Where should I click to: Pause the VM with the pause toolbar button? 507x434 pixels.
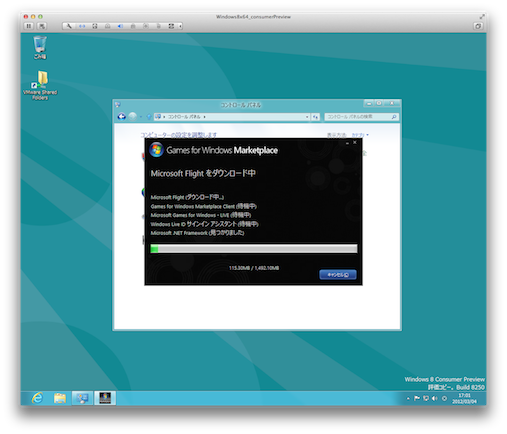[x=29, y=26]
